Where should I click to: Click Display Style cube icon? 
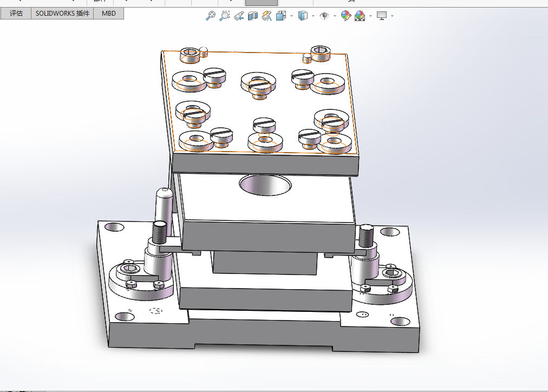point(303,16)
